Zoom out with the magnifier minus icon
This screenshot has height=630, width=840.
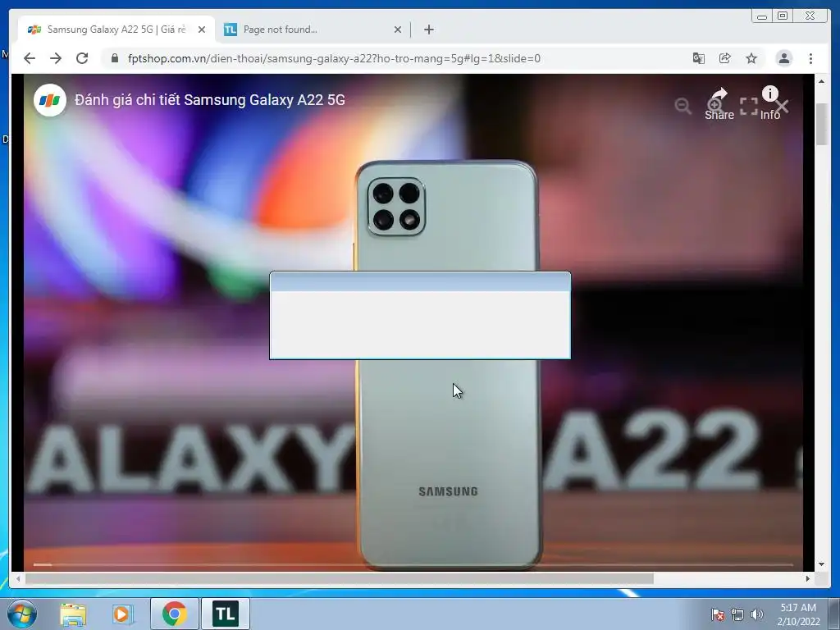pos(683,106)
